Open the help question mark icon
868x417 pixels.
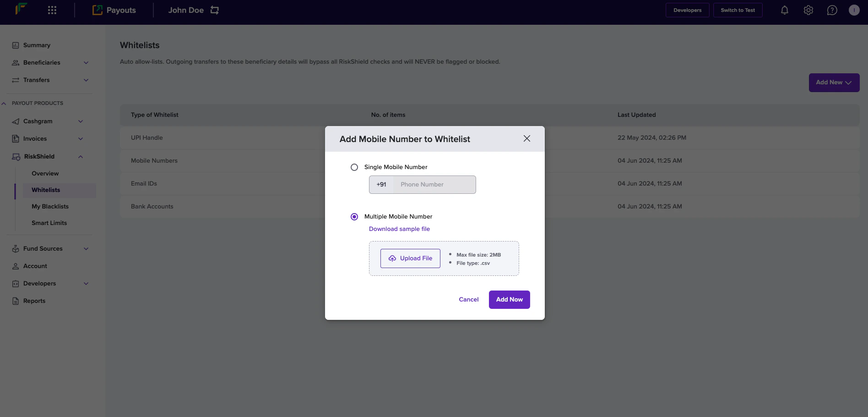click(832, 10)
